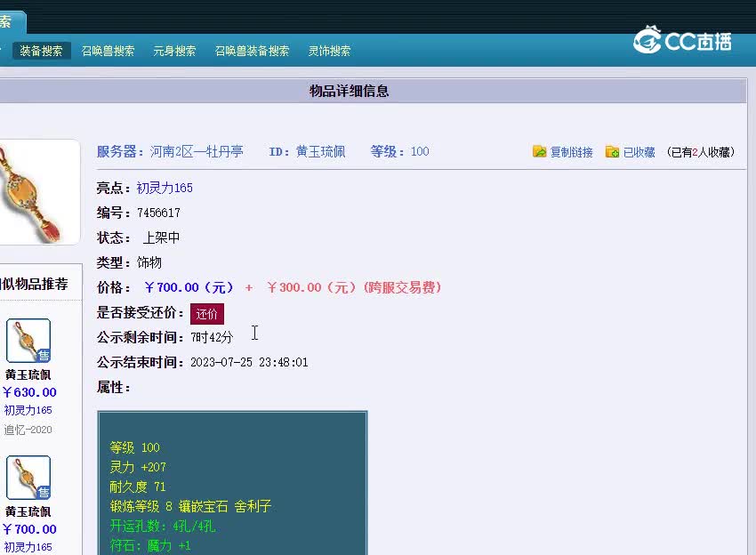Image resolution: width=756 pixels, height=555 pixels.
Task: Click the item number 7456617
Action: coord(158,213)
